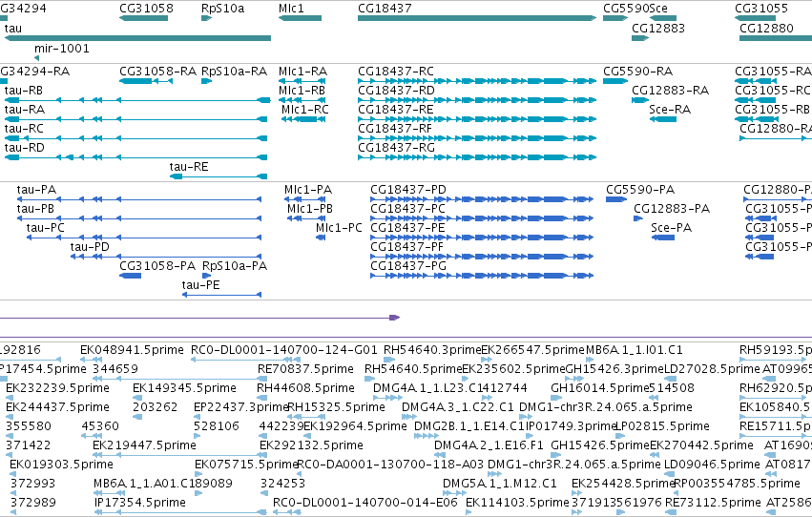Select the tau-RA transcript label

[25, 109]
